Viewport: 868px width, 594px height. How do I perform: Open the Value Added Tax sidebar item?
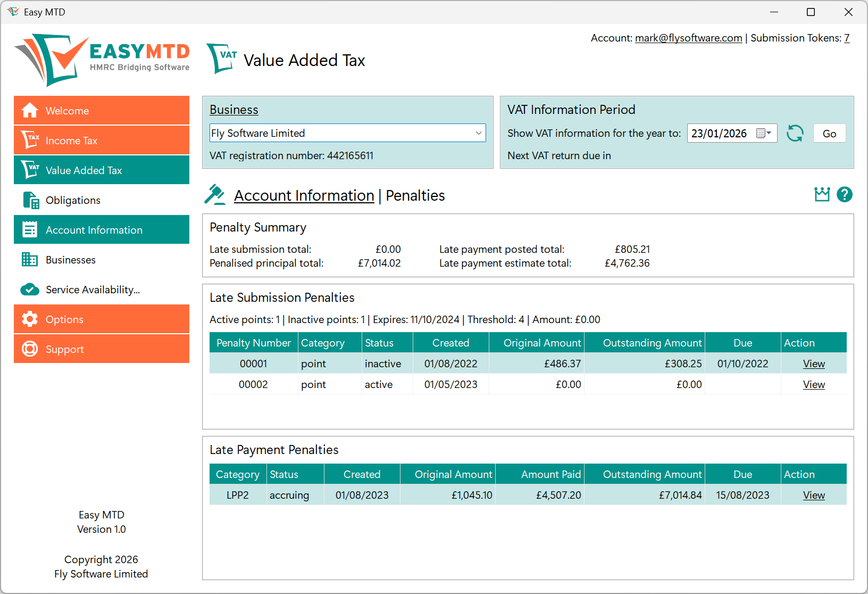point(102,170)
